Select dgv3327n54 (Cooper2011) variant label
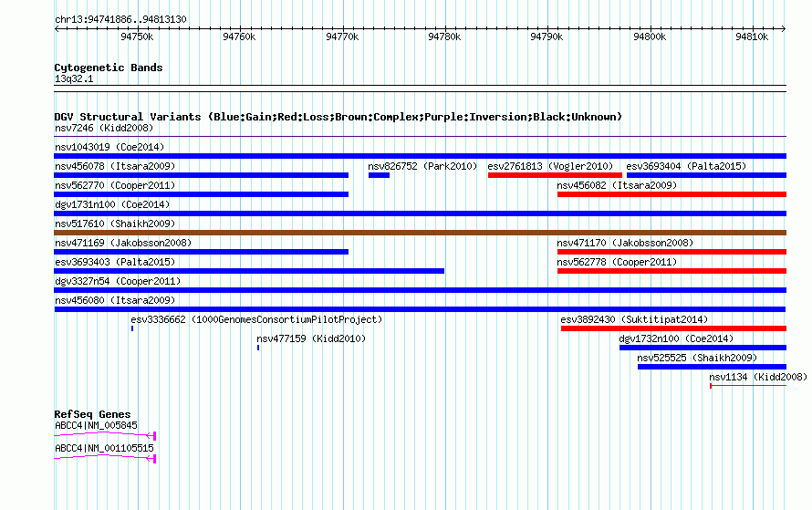 (118, 281)
